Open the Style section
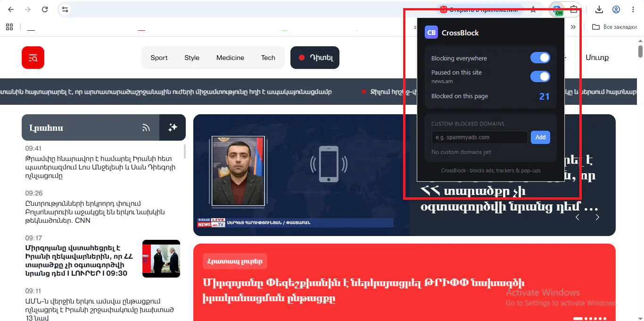Viewport: 644px width, 321px height. (x=192, y=58)
